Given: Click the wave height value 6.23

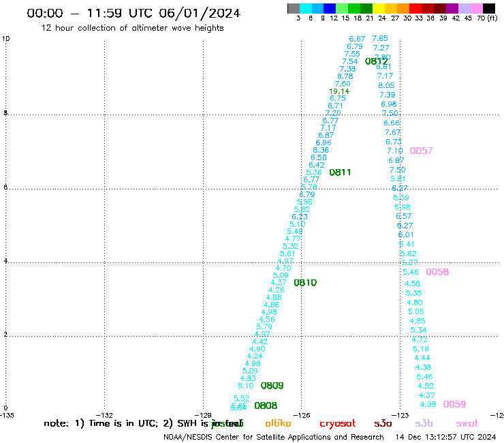Looking at the screenshot, I should (300, 217).
